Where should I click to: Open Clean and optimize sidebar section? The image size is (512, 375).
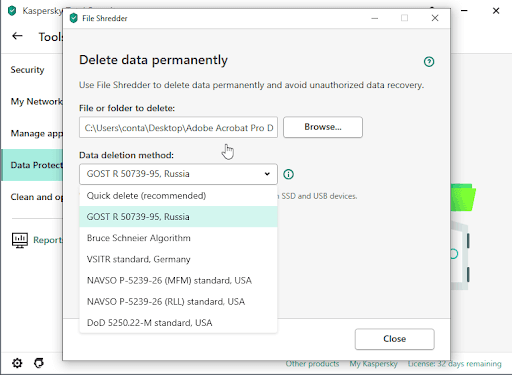click(32, 197)
